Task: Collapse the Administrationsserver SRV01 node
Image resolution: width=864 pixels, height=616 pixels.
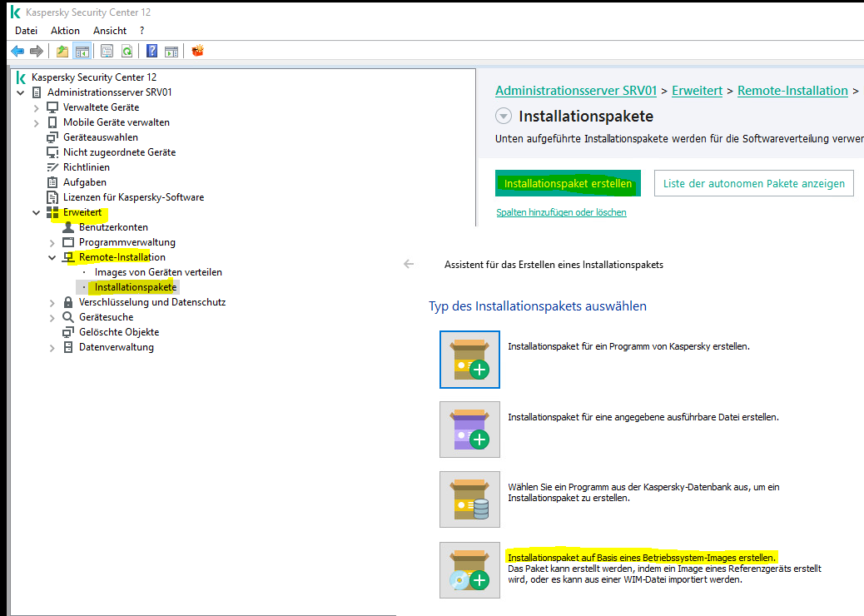Action: 20,92
